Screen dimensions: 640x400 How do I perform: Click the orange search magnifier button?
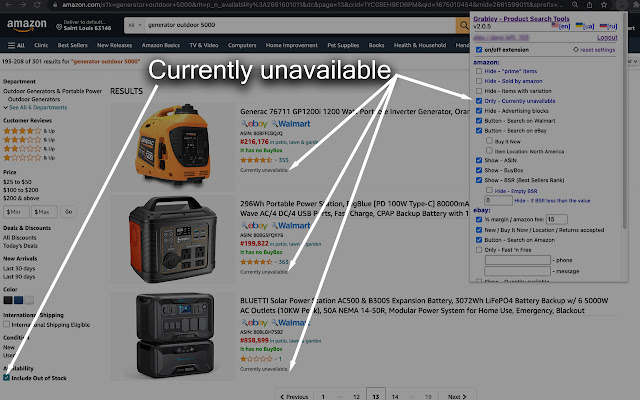[464, 25]
